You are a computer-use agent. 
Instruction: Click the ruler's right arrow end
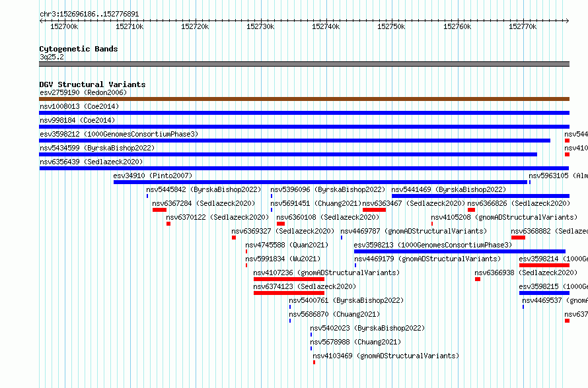(568, 20)
